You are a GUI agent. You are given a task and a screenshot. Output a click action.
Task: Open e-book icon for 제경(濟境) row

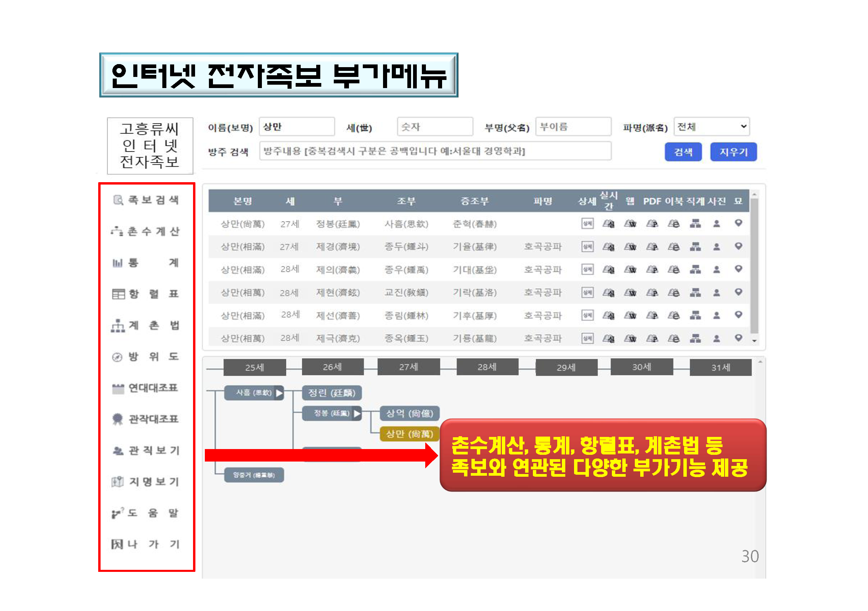(673, 247)
